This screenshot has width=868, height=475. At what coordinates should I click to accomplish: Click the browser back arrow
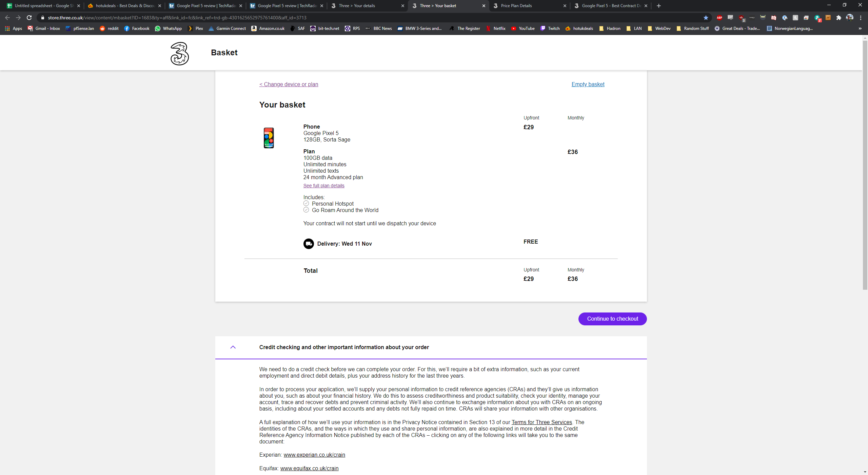click(7, 18)
